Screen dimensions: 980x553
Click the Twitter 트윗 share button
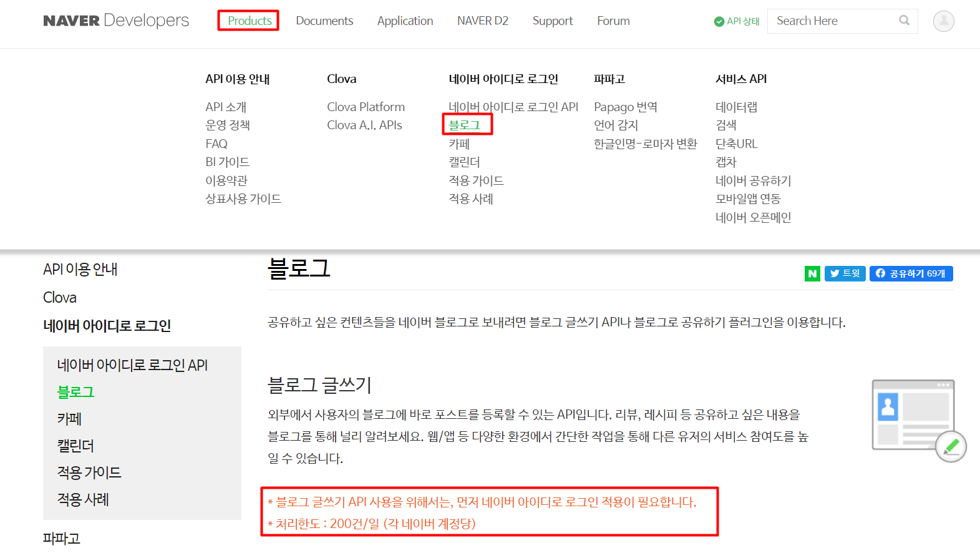(x=845, y=273)
